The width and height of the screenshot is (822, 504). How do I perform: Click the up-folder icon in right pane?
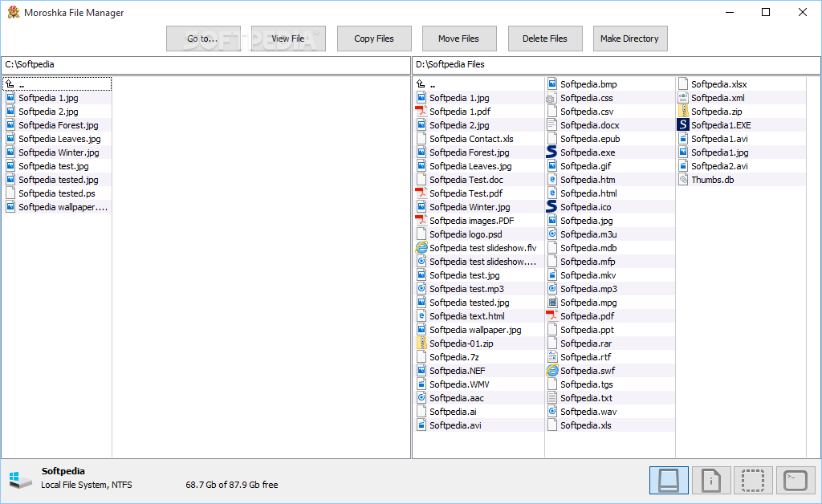coord(421,83)
